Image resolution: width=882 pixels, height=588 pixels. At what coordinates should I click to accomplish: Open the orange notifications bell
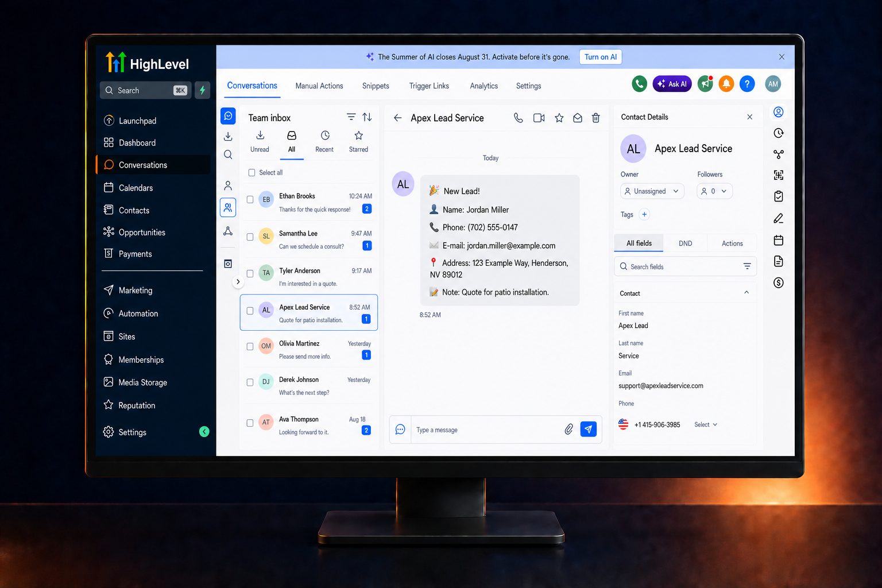pos(726,84)
